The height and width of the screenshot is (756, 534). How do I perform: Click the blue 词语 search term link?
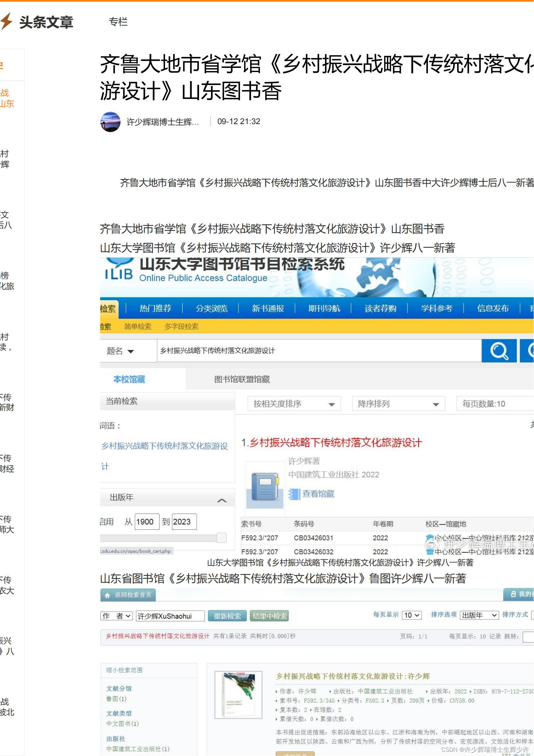[164, 456]
